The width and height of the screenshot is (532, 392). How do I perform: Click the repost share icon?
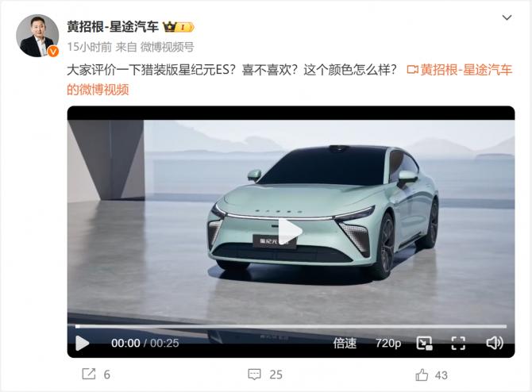89,374
